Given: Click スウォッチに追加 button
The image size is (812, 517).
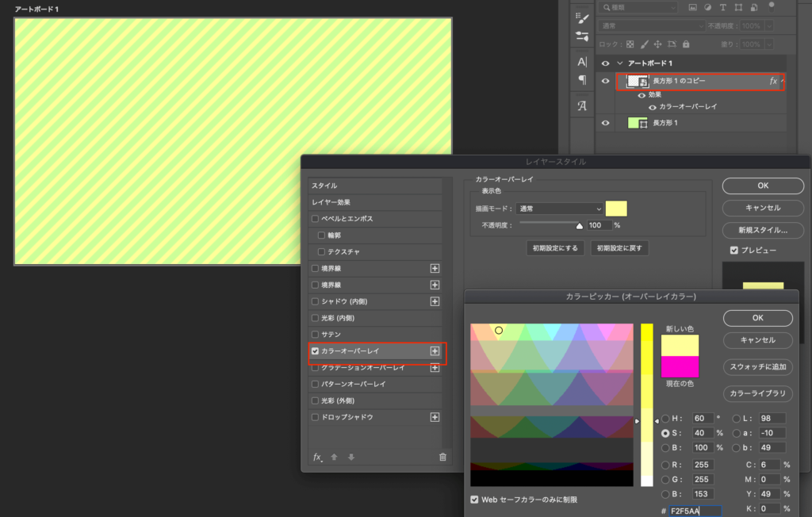Looking at the screenshot, I should click(x=757, y=367).
